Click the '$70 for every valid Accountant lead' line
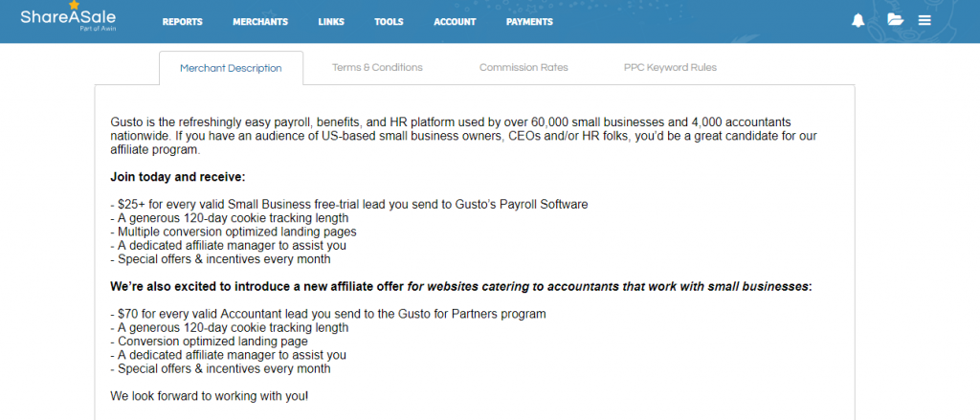This screenshot has width=980, height=420. click(328, 314)
